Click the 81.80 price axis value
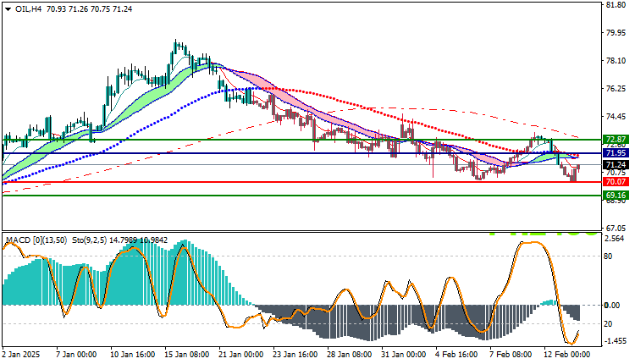The image size is (635, 364). tap(616, 5)
